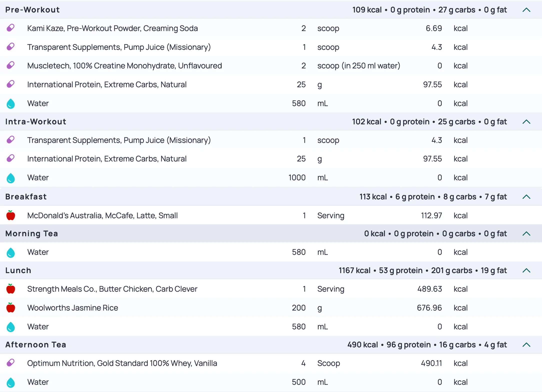Image resolution: width=542 pixels, height=392 pixels.
Task: Click the apple icon for Butter Chicken meal
Action: (x=10, y=289)
